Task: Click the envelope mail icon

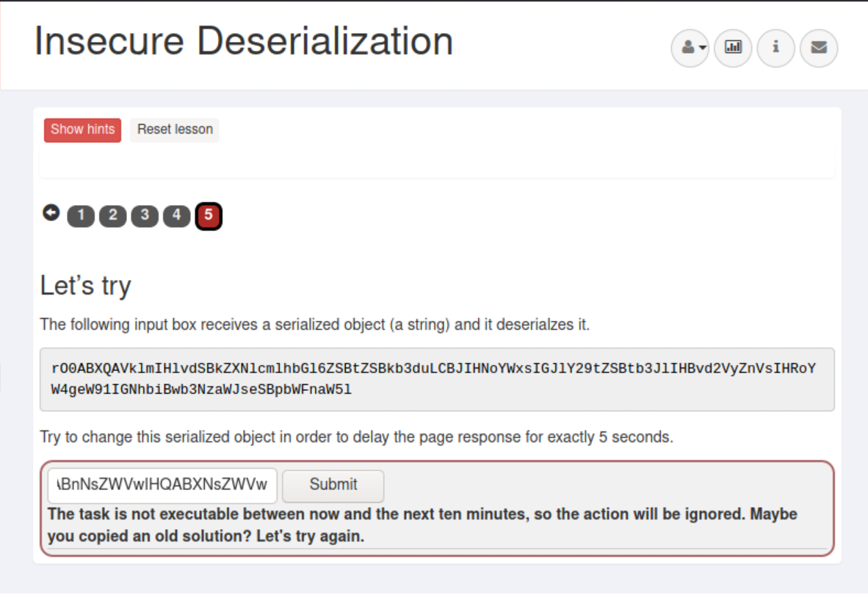Action: (x=818, y=48)
